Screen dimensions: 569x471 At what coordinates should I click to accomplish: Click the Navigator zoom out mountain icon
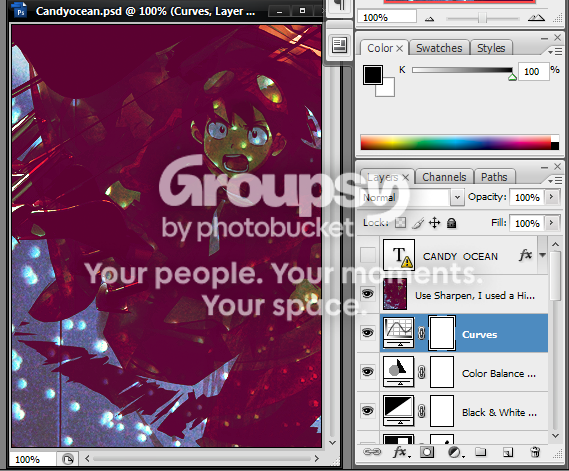coord(429,18)
